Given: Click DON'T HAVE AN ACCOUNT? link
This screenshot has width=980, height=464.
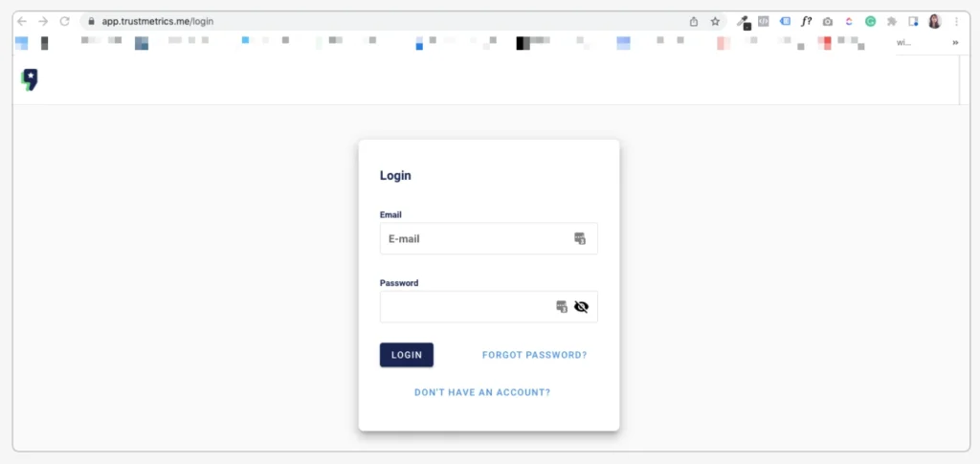Looking at the screenshot, I should tap(482, 393).
